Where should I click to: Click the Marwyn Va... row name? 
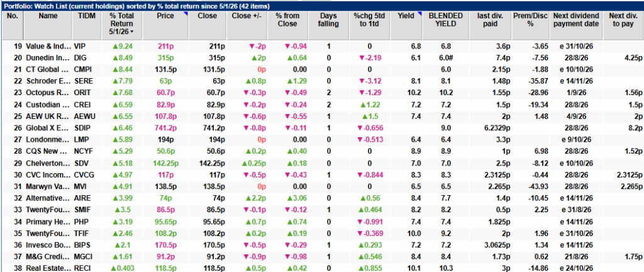pyautogui.click(x=49, y=185)
